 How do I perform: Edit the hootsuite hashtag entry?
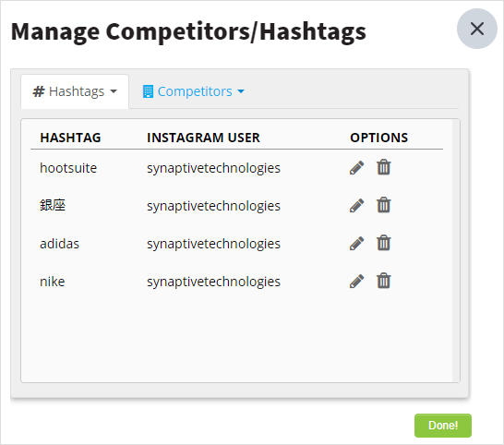357,168
